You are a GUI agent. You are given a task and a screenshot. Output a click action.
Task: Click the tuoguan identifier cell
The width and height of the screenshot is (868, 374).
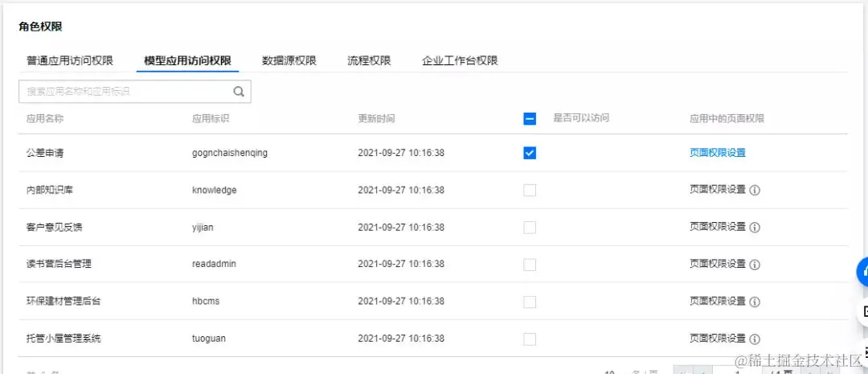209,339
